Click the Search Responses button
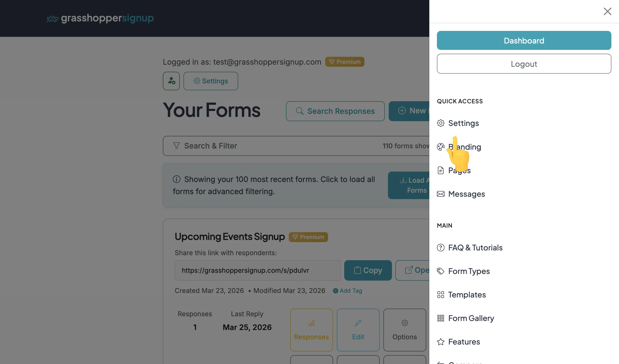This screenshot has width=619, height=364. (x=335, y=111)
